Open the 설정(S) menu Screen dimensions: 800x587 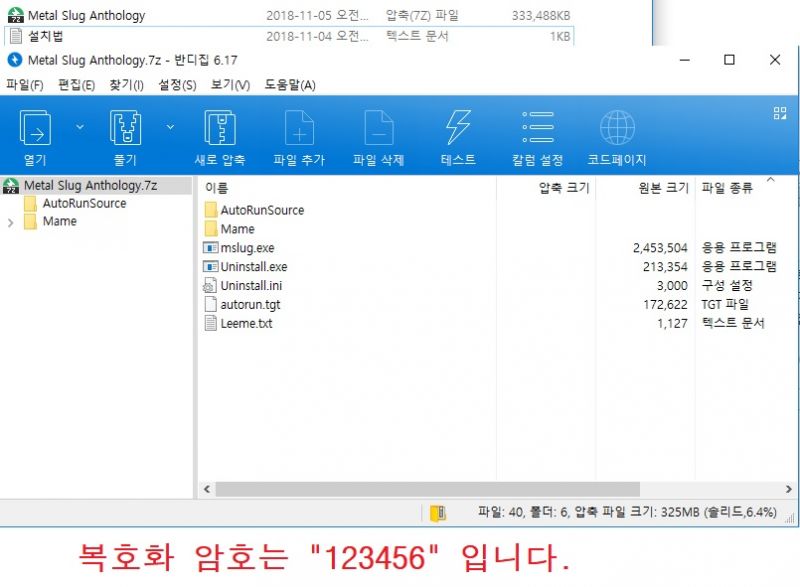click(177, 85)
